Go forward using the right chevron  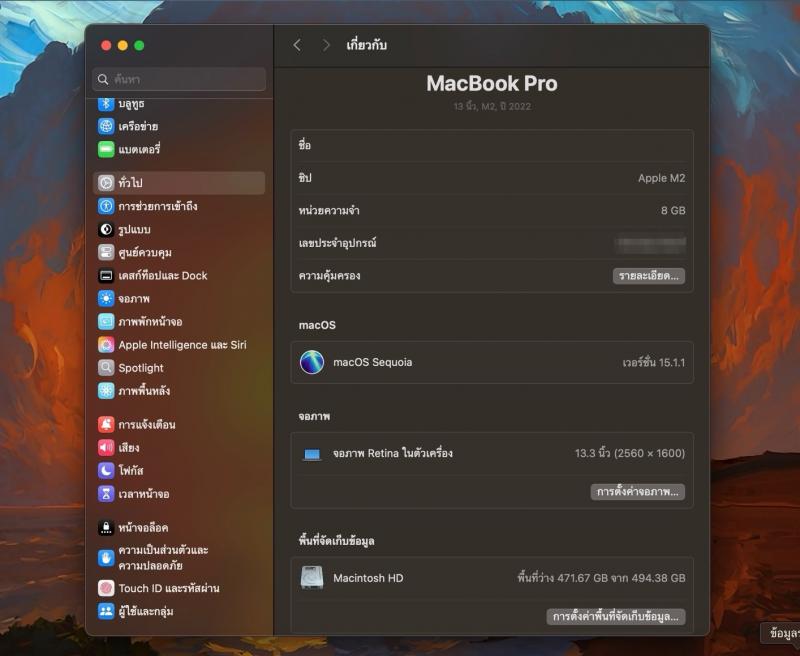pos(326,45)
